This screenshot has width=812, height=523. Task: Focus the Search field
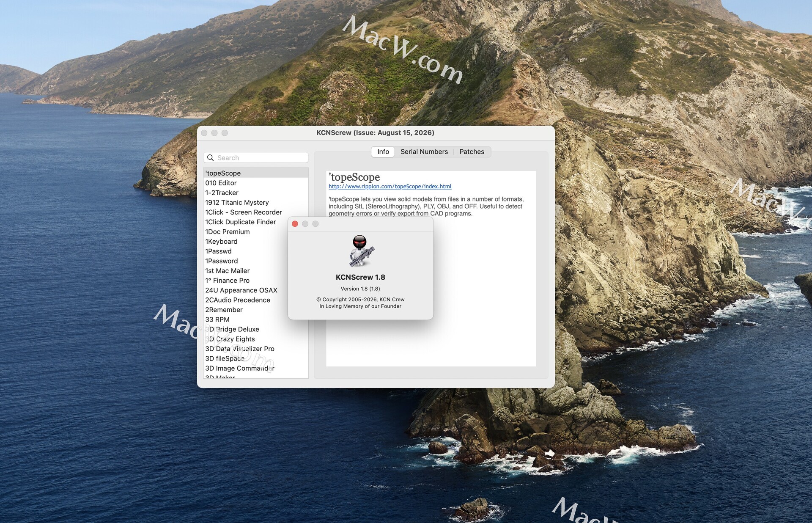256,158
